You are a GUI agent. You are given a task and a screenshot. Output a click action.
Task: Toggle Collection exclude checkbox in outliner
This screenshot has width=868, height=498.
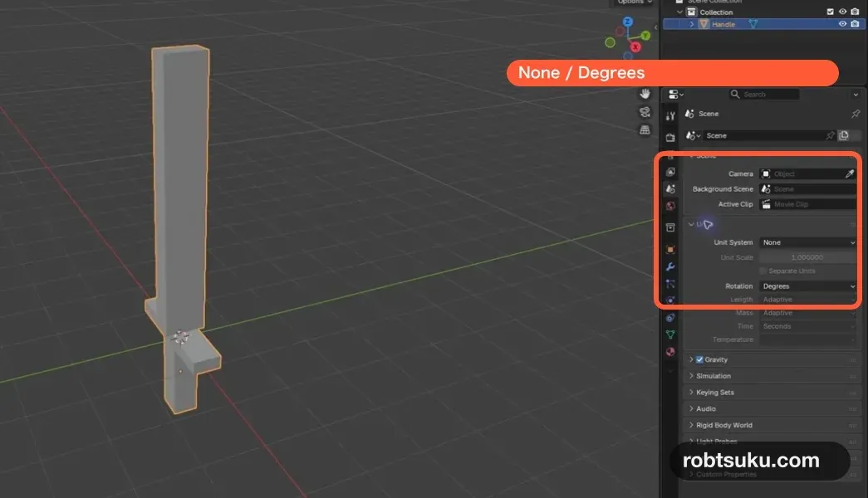click(x=831, y=12)
